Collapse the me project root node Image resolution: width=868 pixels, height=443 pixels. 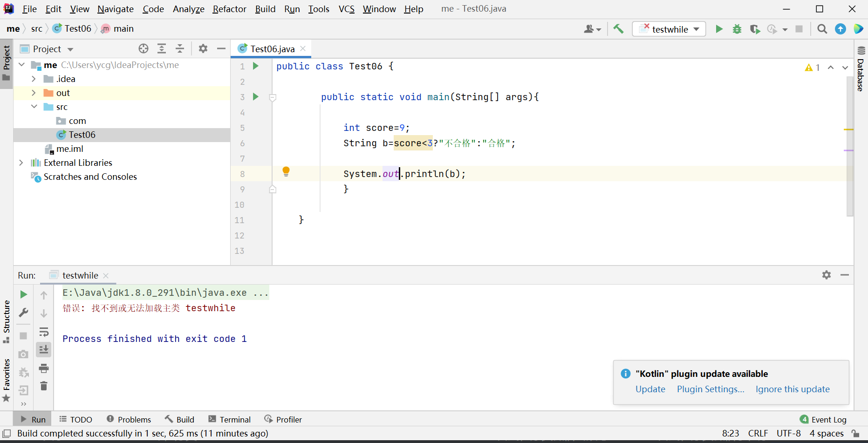coord(22,65)
